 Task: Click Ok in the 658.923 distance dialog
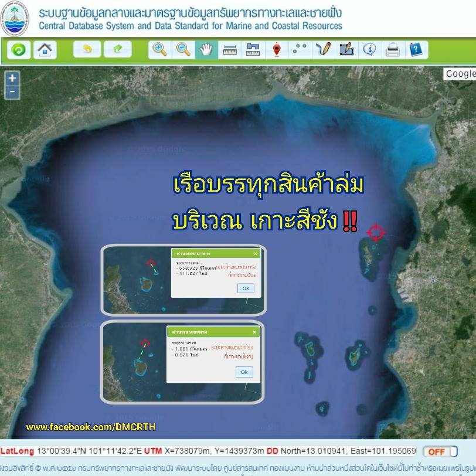(x=246, y=288)
